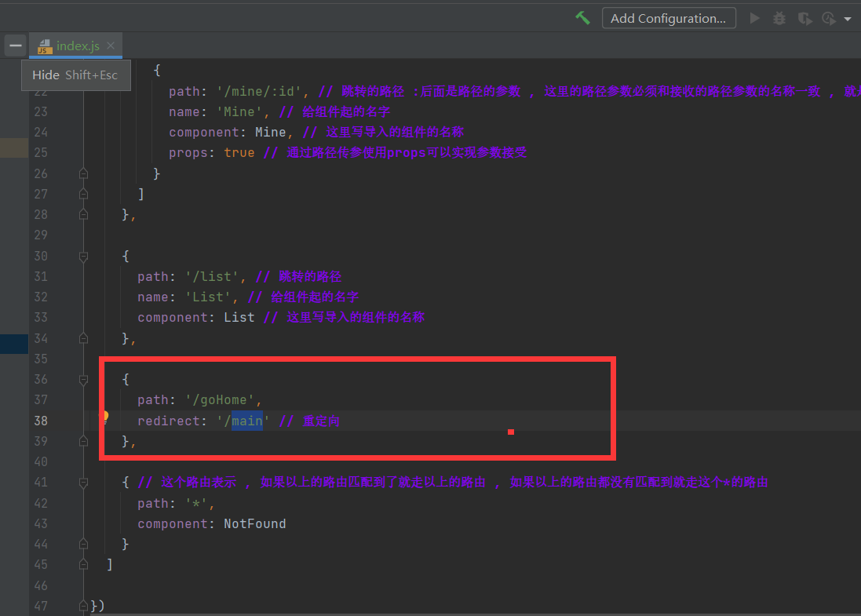
Task: Toggle fold marker at line 44
Action: (83, 544)
